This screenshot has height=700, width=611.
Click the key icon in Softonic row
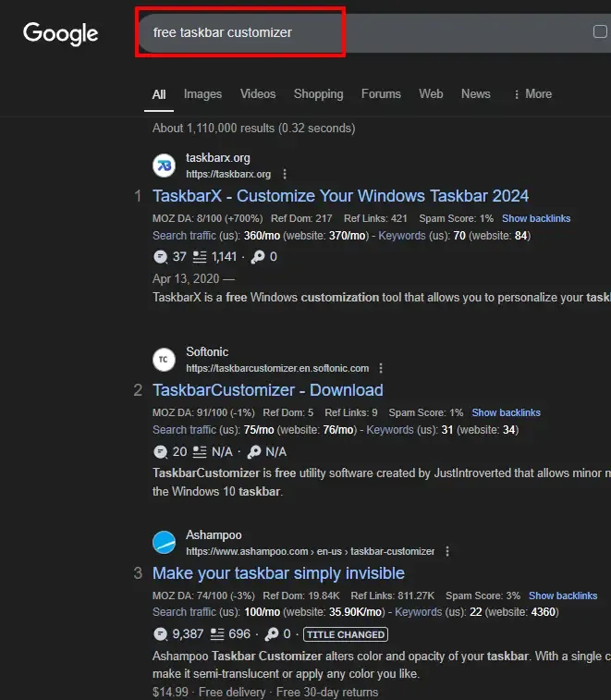254,452
